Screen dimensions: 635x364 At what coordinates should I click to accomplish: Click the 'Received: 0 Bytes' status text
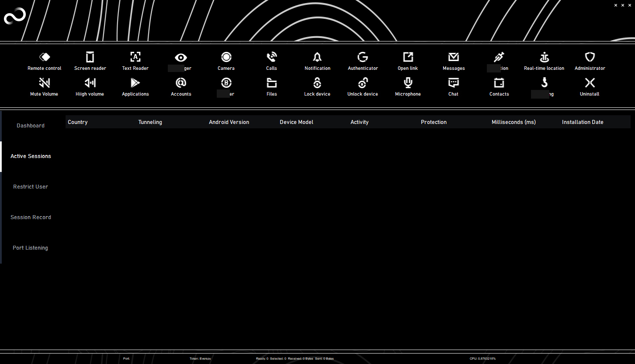click(x=301, y=359)
